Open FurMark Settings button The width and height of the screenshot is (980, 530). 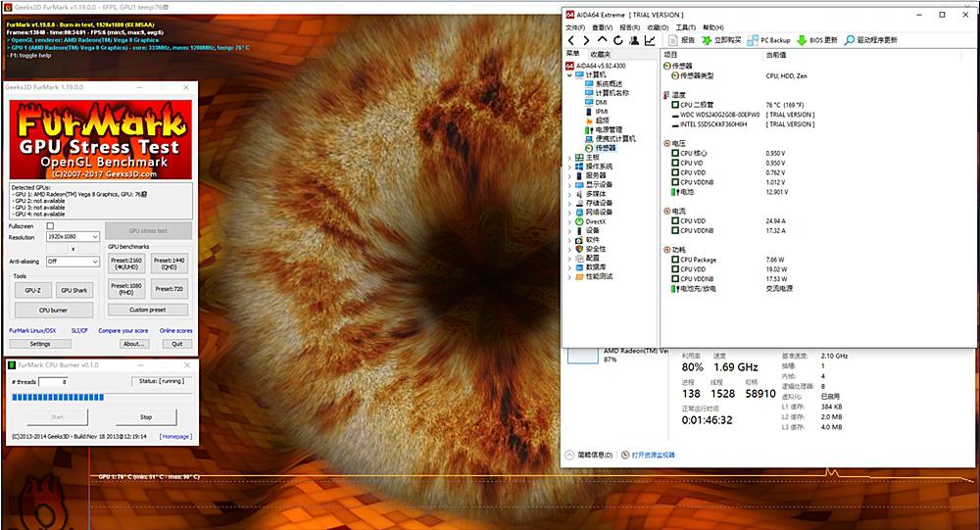[x=40, y=344]
